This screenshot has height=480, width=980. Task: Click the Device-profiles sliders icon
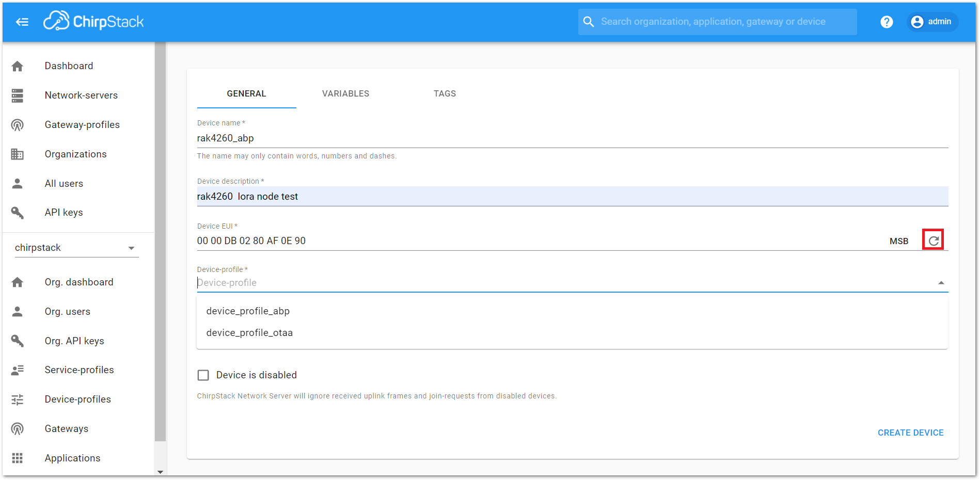pos(18,399)
